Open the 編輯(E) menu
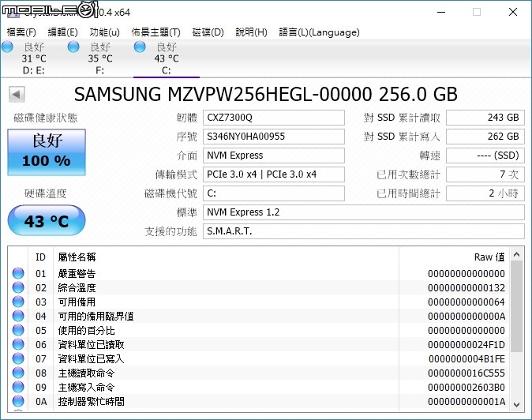The width and height of the screenshot is (532, 420). (x=63, y=32)
